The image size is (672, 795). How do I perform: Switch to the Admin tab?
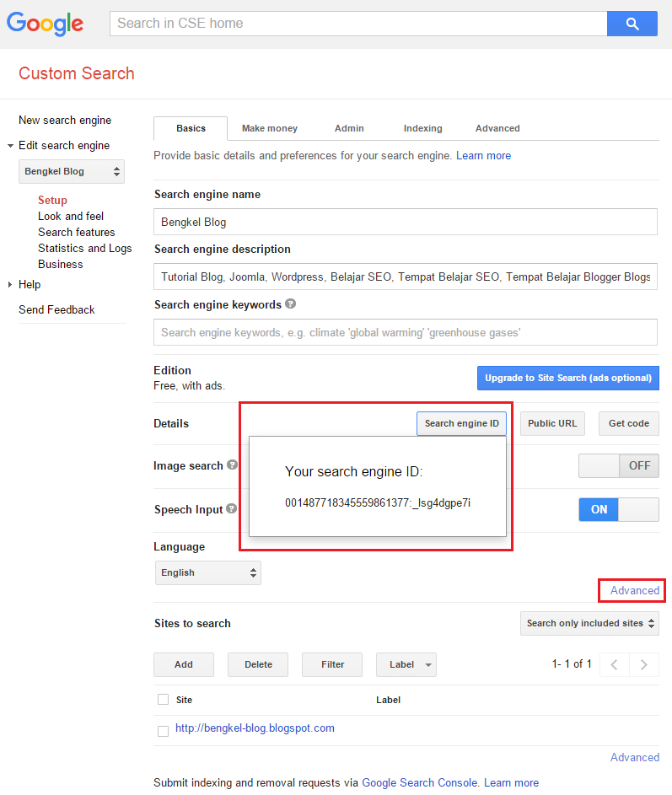(x=349, y=128)
